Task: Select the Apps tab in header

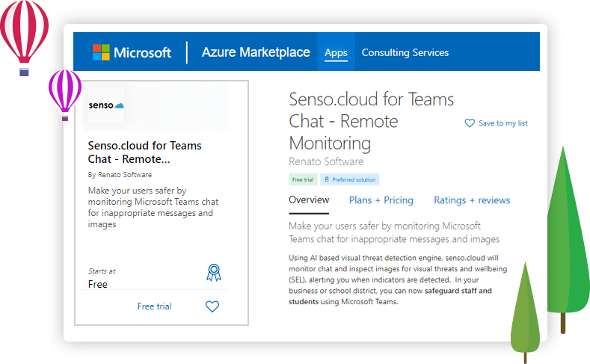Action: pos(336,52)
